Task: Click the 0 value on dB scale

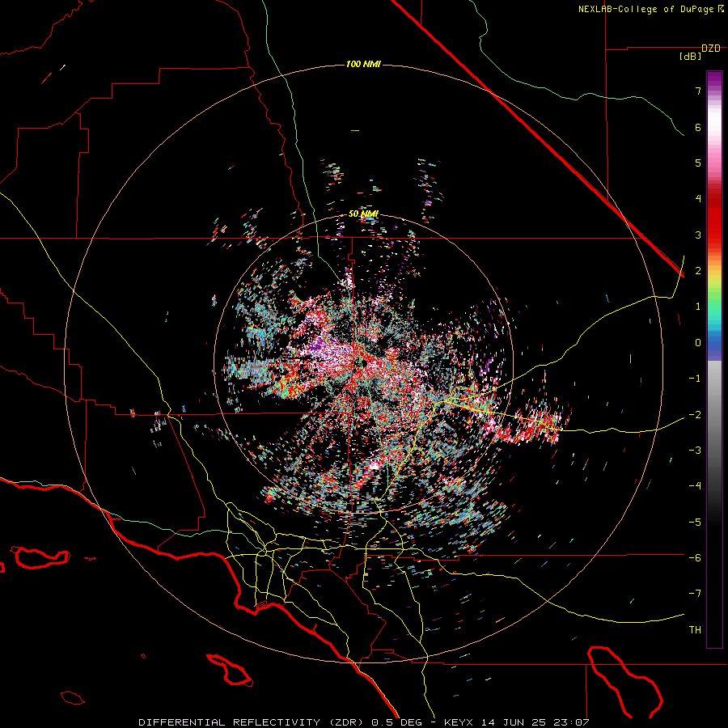Action: (x=698, y=343)
